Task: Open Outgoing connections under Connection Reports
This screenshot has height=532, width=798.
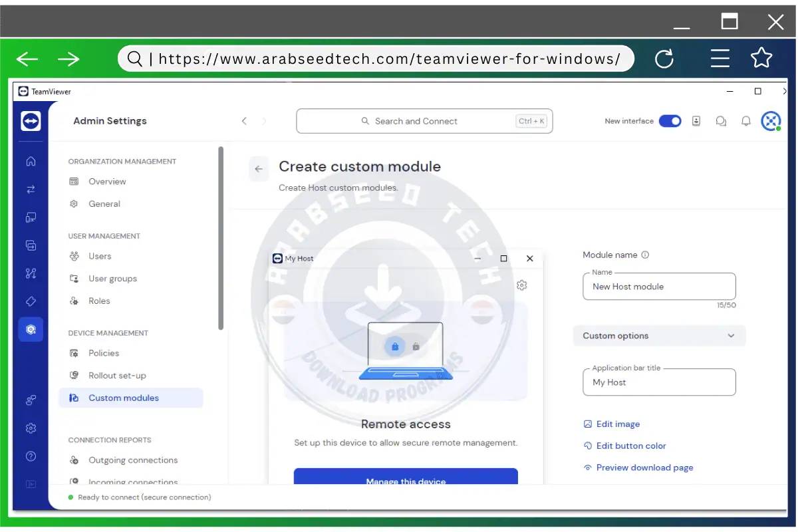Action: 132,460
